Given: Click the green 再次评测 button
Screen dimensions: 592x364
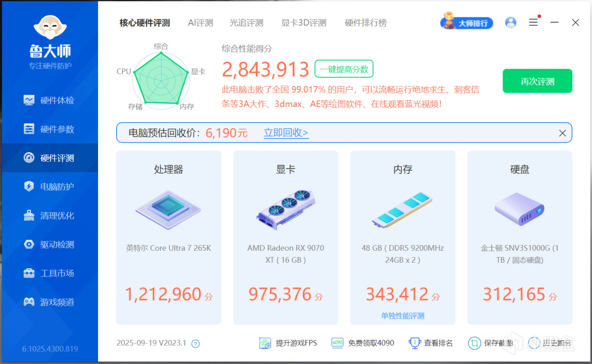Looking at the screenshot, I should (x=537, y=81).
